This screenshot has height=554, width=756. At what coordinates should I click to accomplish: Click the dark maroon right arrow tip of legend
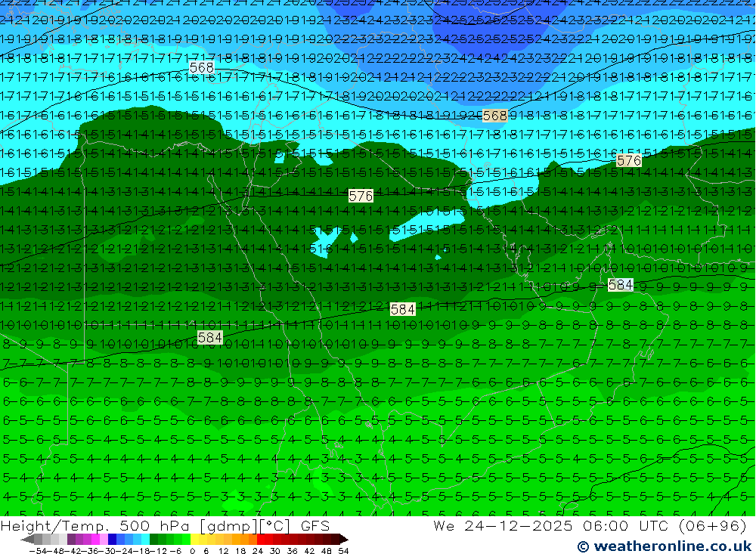(x=343, y=539)
